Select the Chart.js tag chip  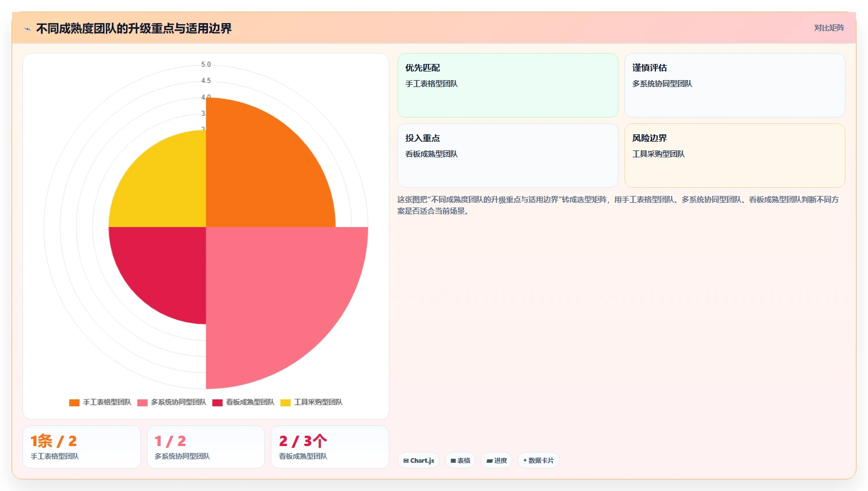419,460
